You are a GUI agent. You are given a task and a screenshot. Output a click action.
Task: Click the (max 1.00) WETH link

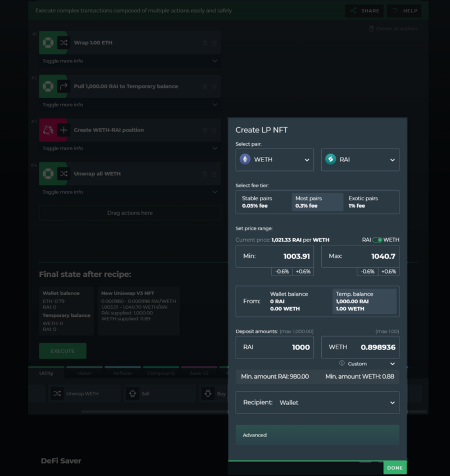point(387,331)
